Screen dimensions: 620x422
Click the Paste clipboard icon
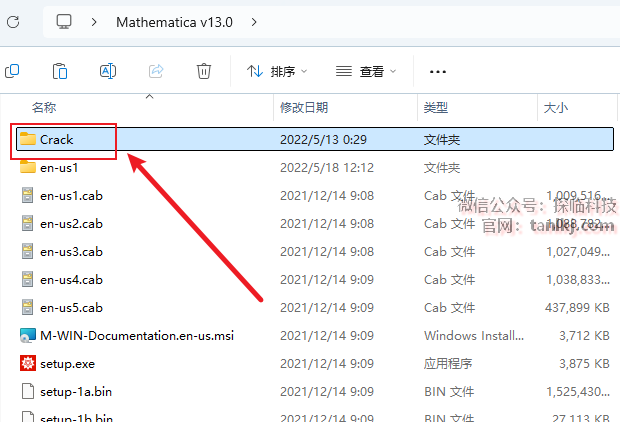click(60, 71)
